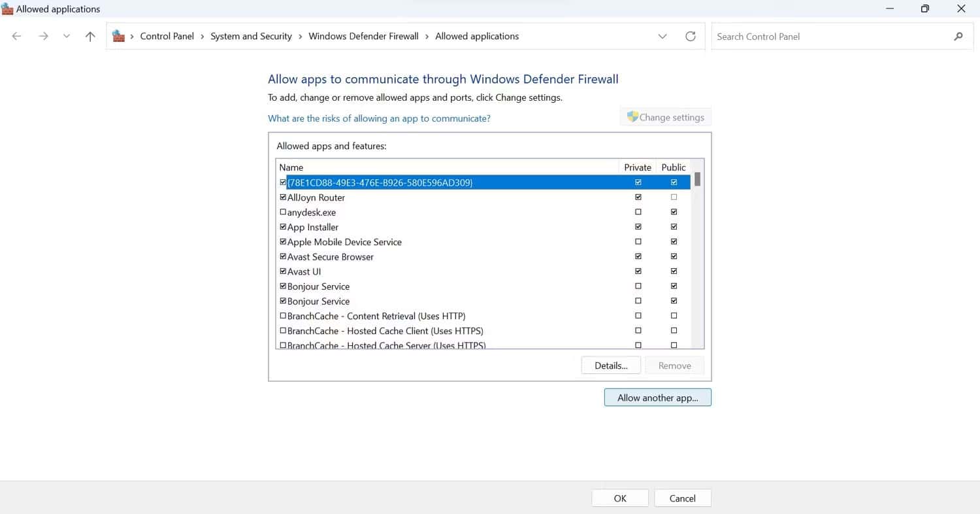980x514 pixels.
Task: Click the title bar firewall icon
Action: coord(7,9)
